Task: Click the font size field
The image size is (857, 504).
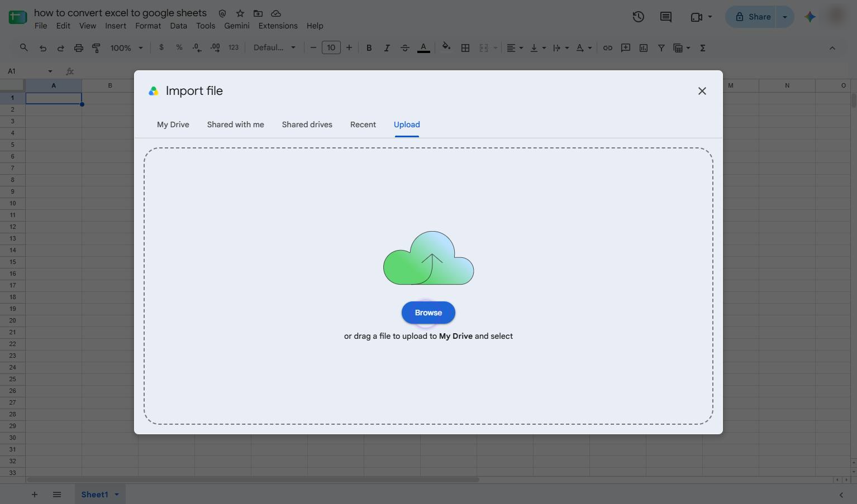Action: [331, 48]
